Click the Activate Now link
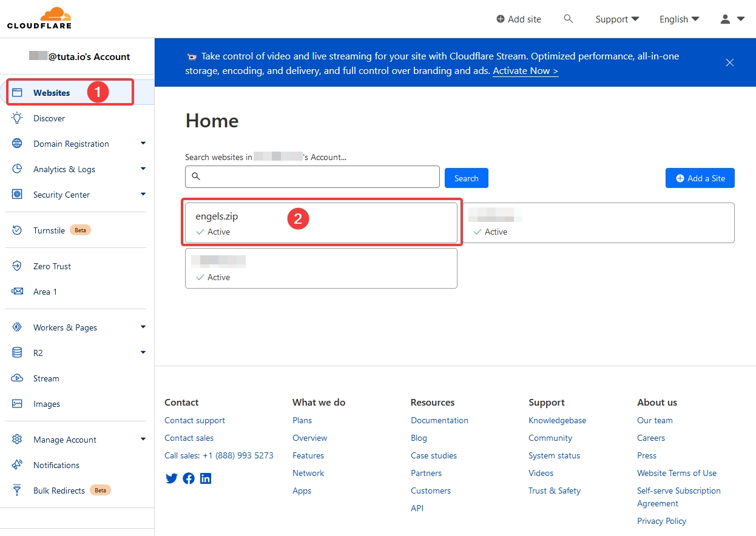Screen dimensions: 756x536 (x=525, y=71)
